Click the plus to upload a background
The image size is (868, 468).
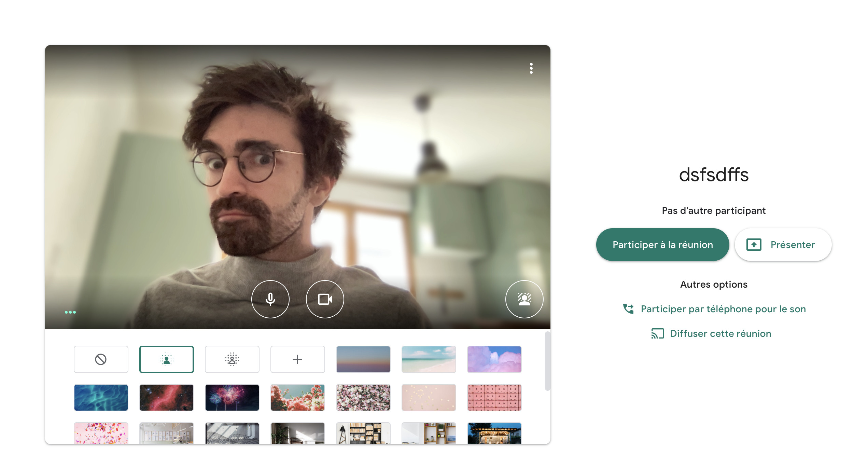coord(298,359)
